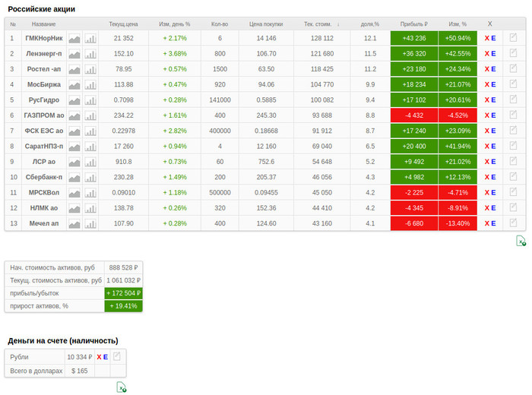Screen dimensions: 532x395
Task: Open note icon for Сбербанк-п row
Action: click(513, 177)
